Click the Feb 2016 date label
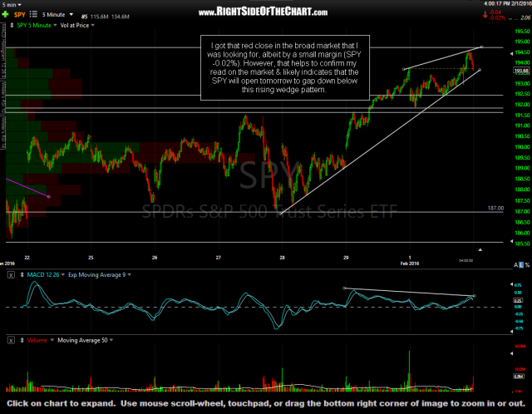Viewport: 532px width, 414px height. (x=410, y=264)
